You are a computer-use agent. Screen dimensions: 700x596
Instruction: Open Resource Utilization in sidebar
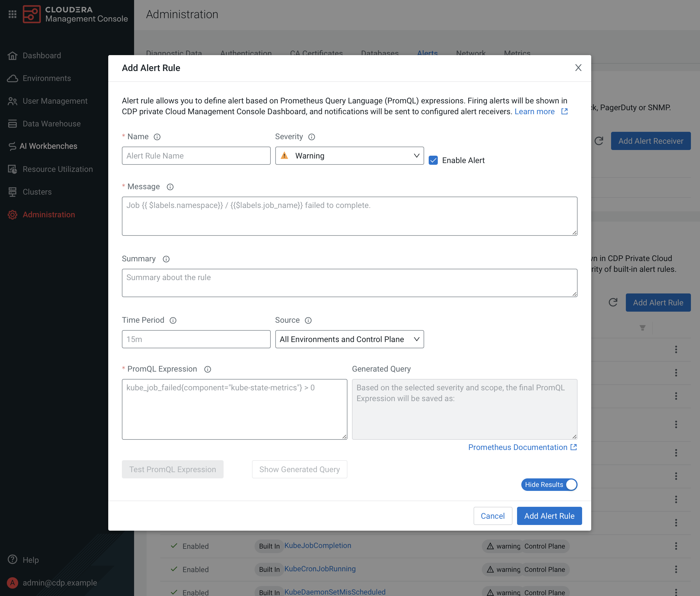57,169
